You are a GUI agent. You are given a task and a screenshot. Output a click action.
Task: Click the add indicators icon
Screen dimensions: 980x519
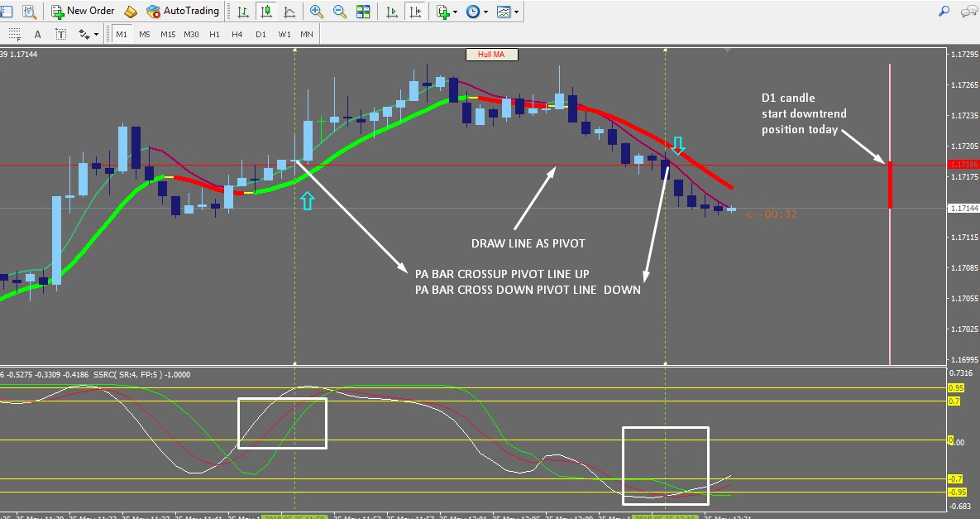tap(442, 12)
